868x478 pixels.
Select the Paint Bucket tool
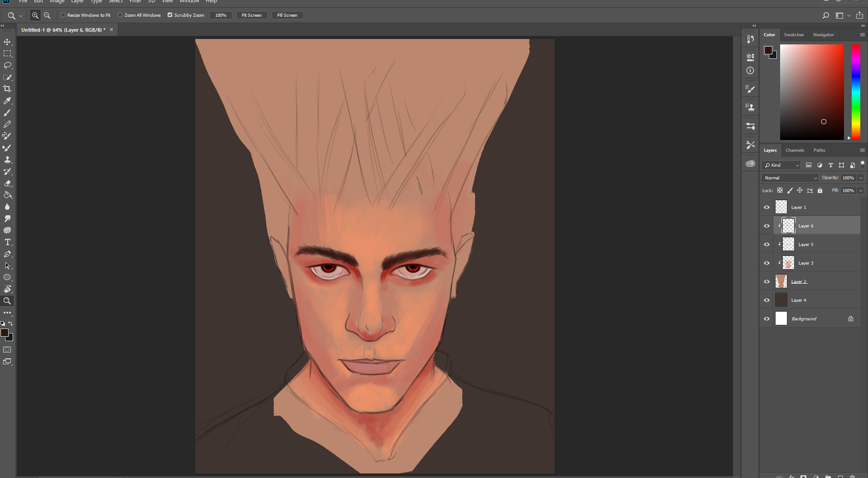pyautogui.click(x=7, y=195)
